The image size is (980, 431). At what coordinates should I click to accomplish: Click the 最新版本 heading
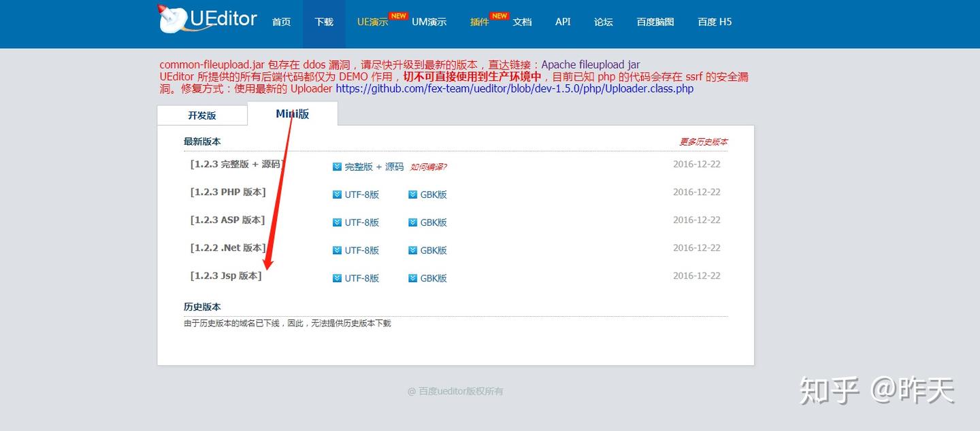point(202,141)
